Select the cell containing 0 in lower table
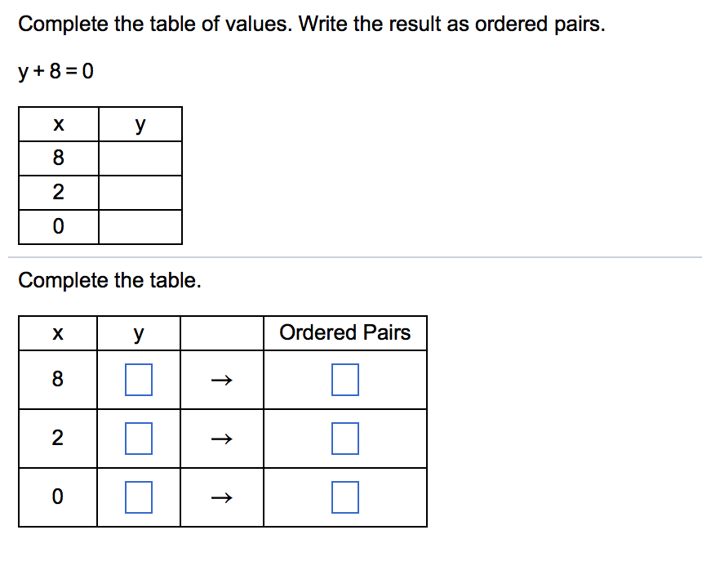The height and width of the screenshot is (588, 702). [x=57, y=496]
